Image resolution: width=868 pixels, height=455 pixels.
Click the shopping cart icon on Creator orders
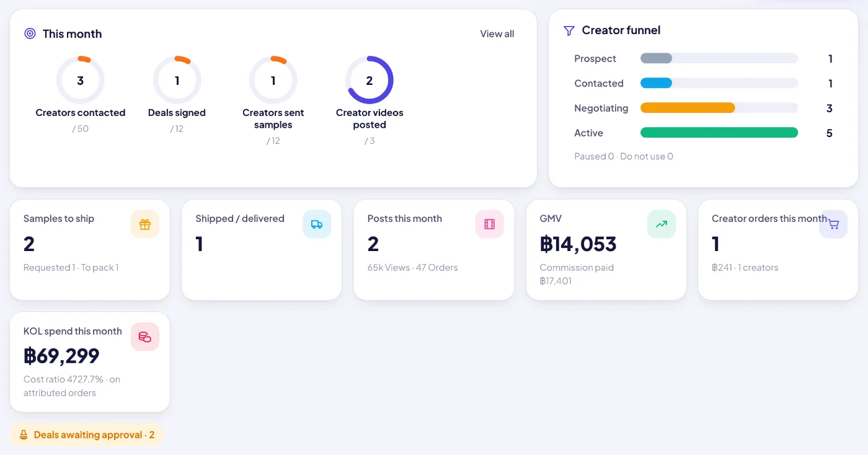click(834, 224)
